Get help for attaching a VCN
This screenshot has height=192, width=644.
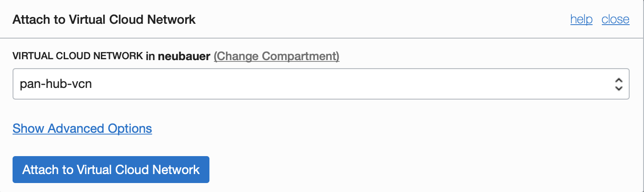pos(581,20)
